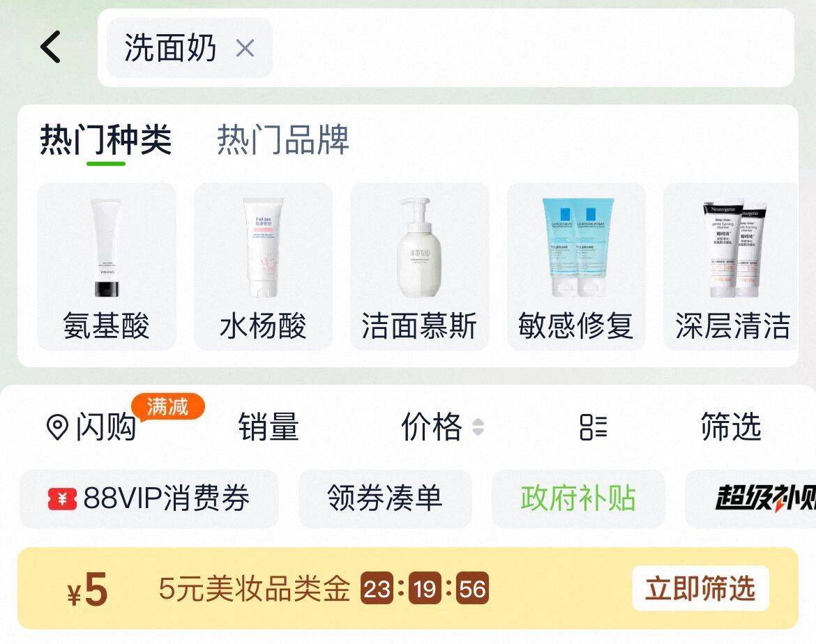
Task: Remove the 洗面奶 search tag
Action: pos(245,48)
